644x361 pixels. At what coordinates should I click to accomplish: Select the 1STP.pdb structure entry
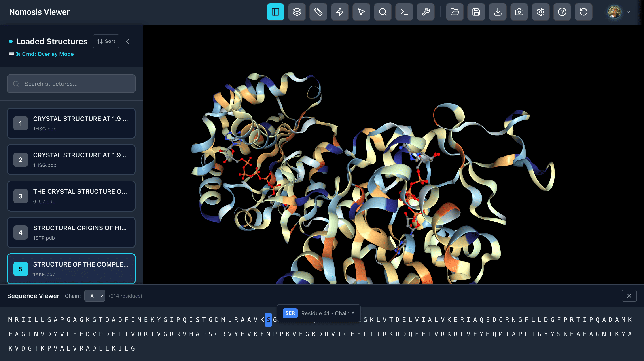(71, 232)
